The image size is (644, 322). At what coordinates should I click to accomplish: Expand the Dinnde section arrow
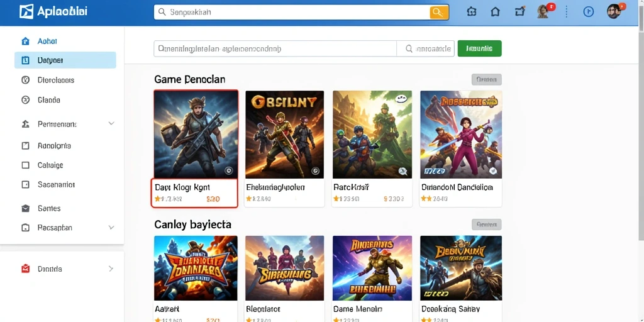pos(111,269)
